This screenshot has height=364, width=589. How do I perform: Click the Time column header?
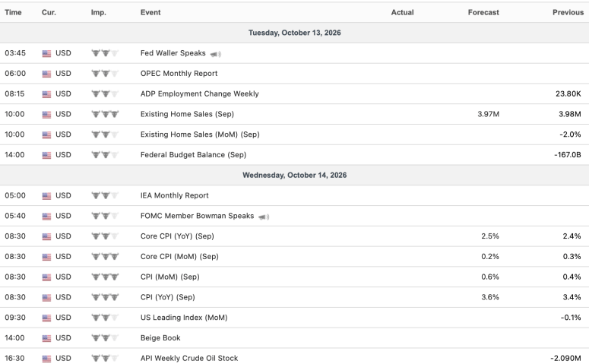(13, 12)
